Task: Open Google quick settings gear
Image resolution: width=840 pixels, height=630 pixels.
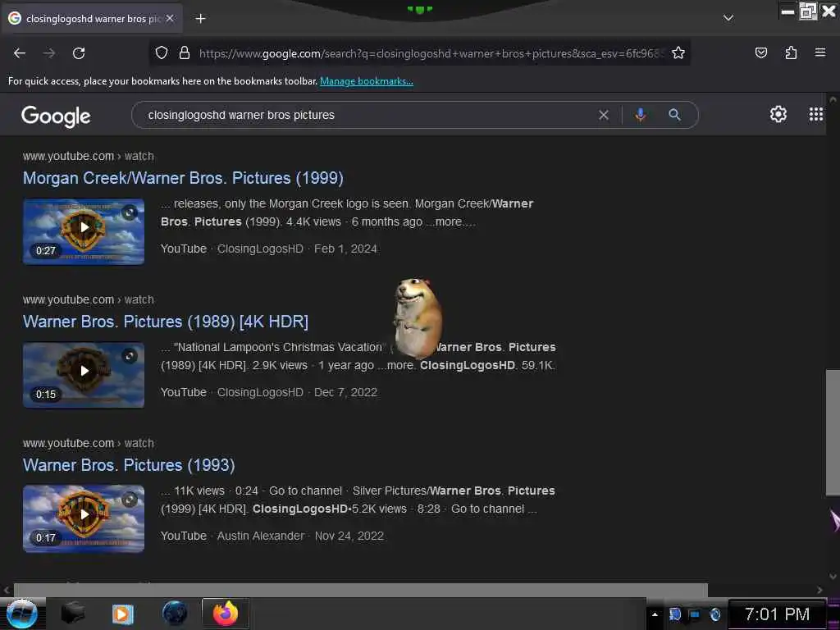Action: coord(778,114)
